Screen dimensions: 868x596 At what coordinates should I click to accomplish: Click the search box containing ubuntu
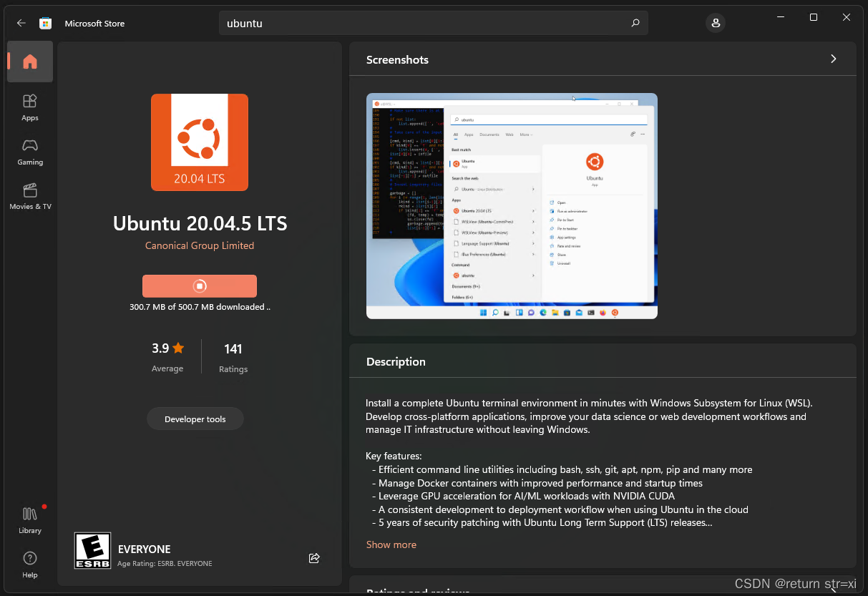point(434,23)
